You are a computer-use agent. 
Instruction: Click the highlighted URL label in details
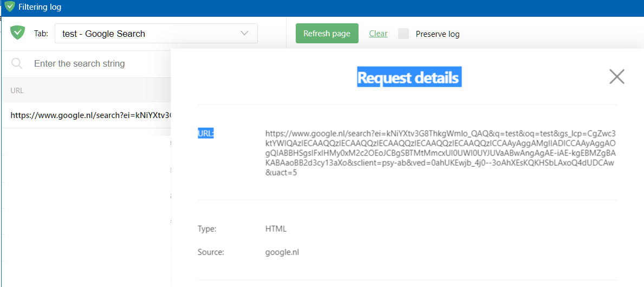(x=206, y=134)
